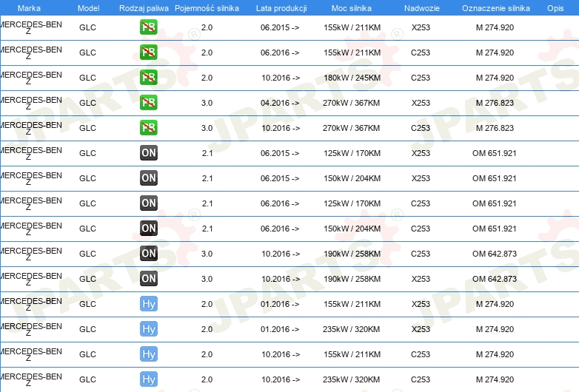
Task: Click M 274.920 in the 180kW / 245KM row
Action: (x=495, y=78)
